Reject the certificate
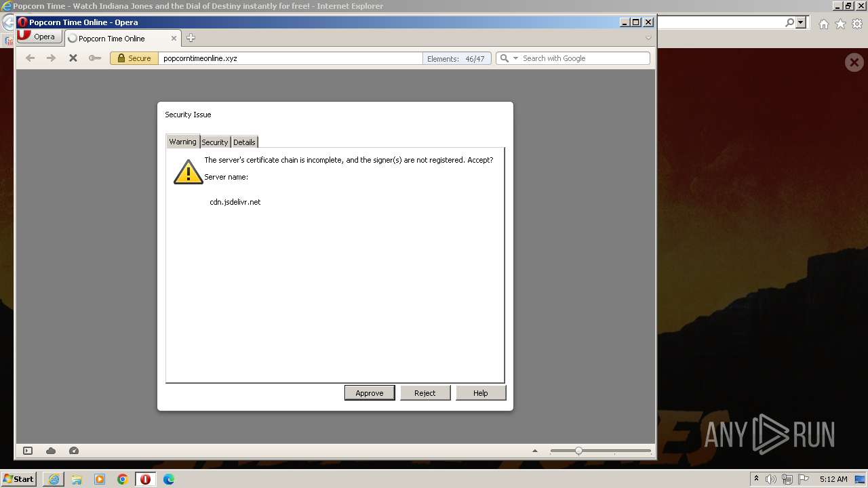The image size is (868, 488). point(425,393)
